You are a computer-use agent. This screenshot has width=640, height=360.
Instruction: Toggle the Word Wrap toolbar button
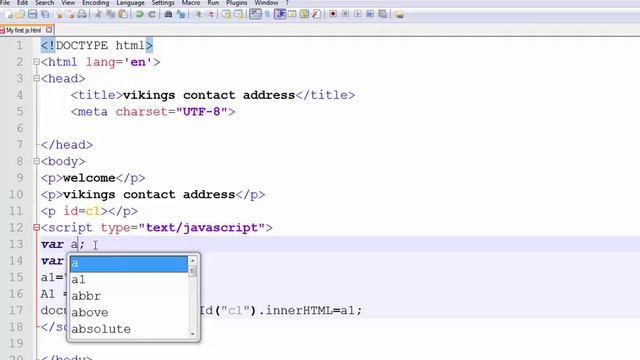click(256, 15)
